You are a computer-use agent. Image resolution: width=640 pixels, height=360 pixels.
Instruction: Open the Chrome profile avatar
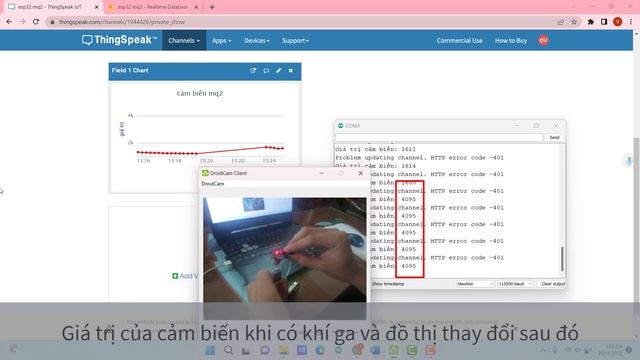[618, 22]
